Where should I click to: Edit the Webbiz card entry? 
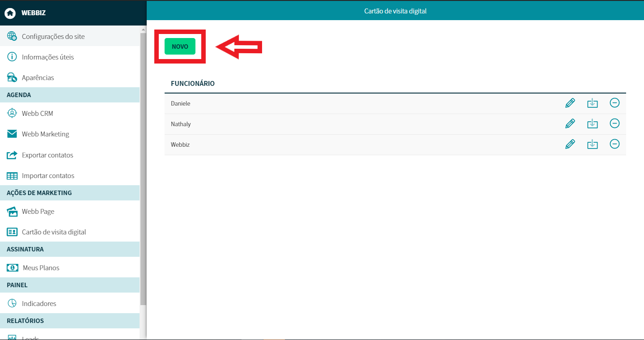[570, 144]
